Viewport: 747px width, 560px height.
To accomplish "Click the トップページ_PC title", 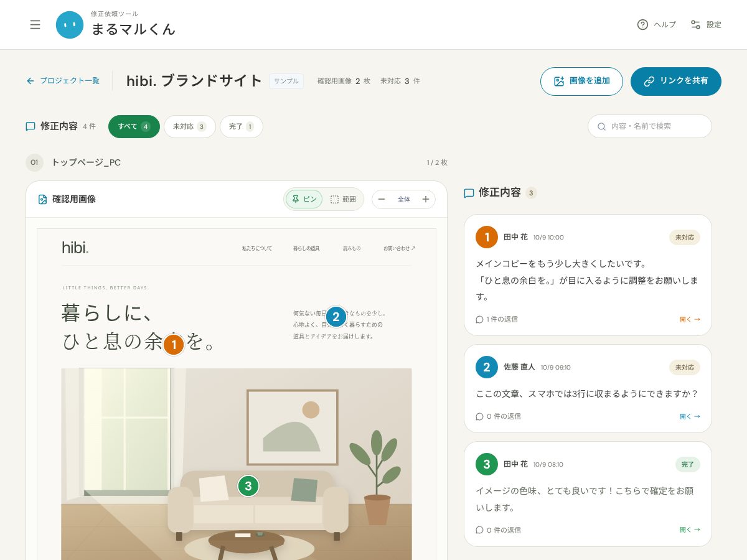I will pyautogui.click(x=86, y=162).
